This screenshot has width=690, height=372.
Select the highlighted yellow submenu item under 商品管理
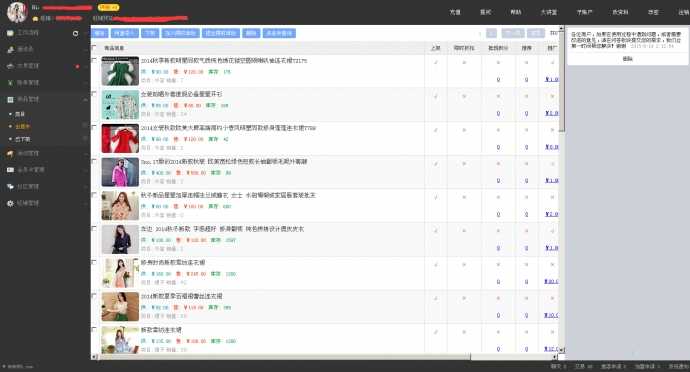pyautogui.click(x=22, y=126)
